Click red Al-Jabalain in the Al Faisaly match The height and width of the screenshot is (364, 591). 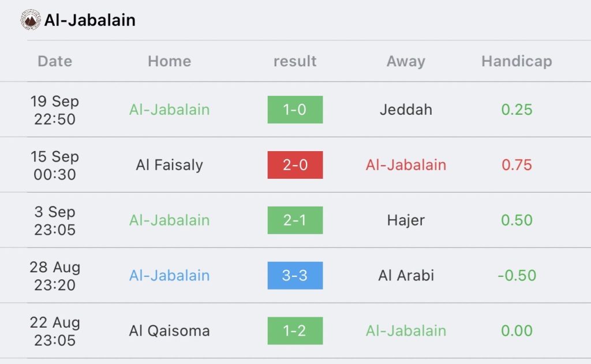tap(406, 165)
